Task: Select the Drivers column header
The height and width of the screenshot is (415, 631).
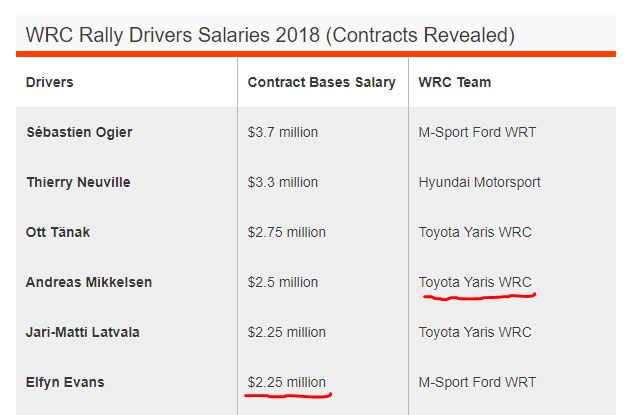Action: tap(50, 82)
